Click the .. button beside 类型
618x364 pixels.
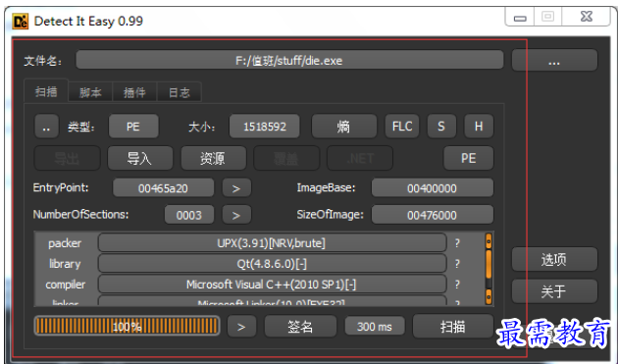click(46, 127)
